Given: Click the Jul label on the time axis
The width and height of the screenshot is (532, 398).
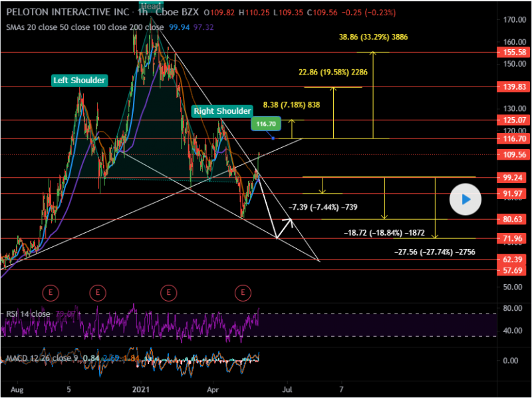Looking at the screenshot, I should coord(287,389).
